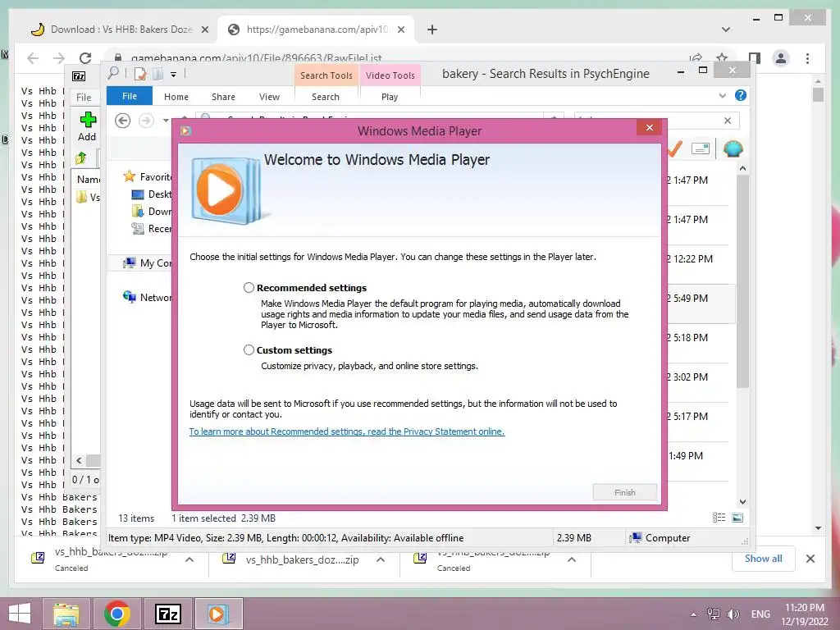Select Network in the navigation pane
This screenshot has height=630, width=840.
pyautogui.click(x=148, y=297)
